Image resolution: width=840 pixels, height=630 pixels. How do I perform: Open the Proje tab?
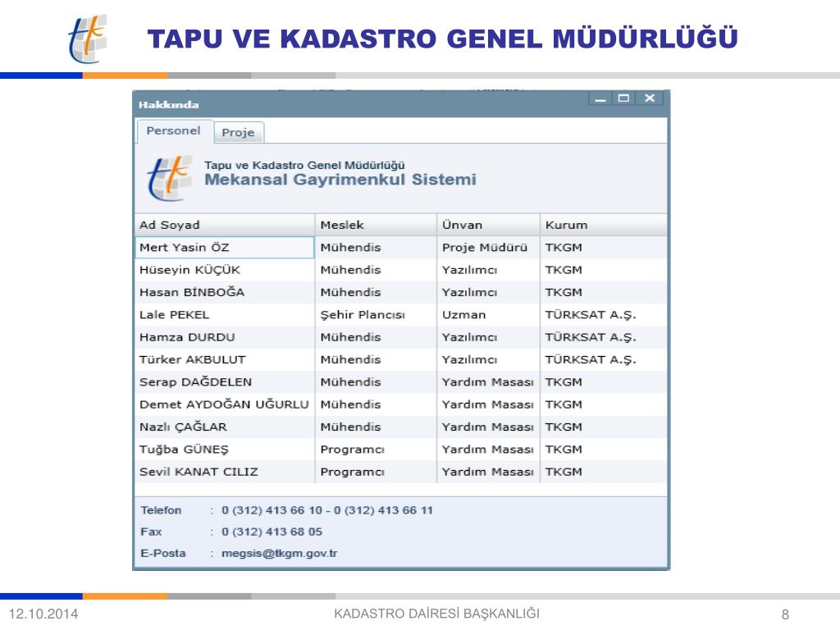(x=239, y=132)
